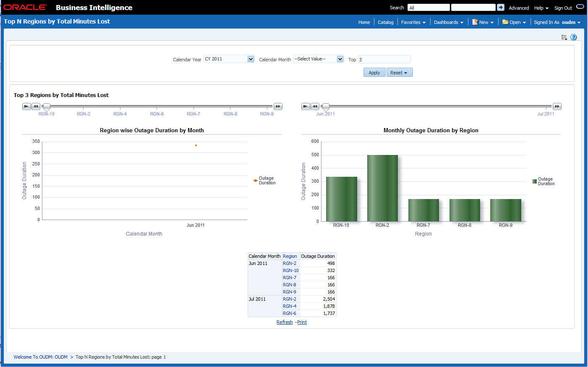The height and width of the screenshot is (367, 588).
Task: Open the Calendar Month dropdown
Action: pos(340,59)
